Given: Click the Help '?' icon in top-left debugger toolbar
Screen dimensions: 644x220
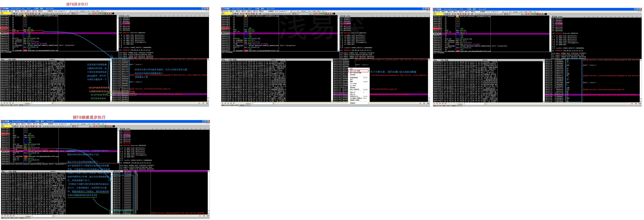Looking at the screenshot, I should (x=76, y=13).
